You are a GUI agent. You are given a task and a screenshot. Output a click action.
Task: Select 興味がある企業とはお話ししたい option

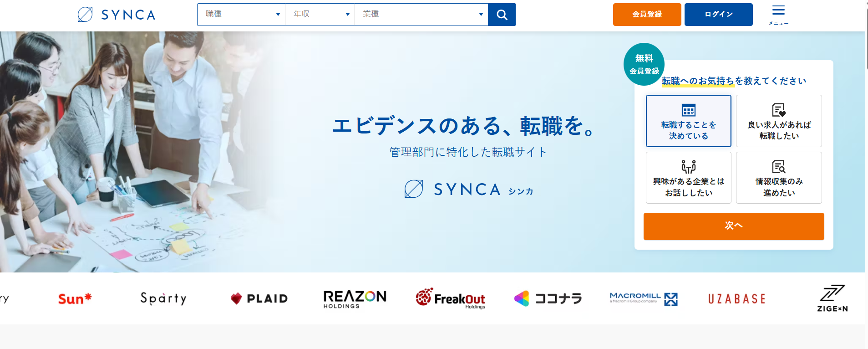tap(688, 178)
